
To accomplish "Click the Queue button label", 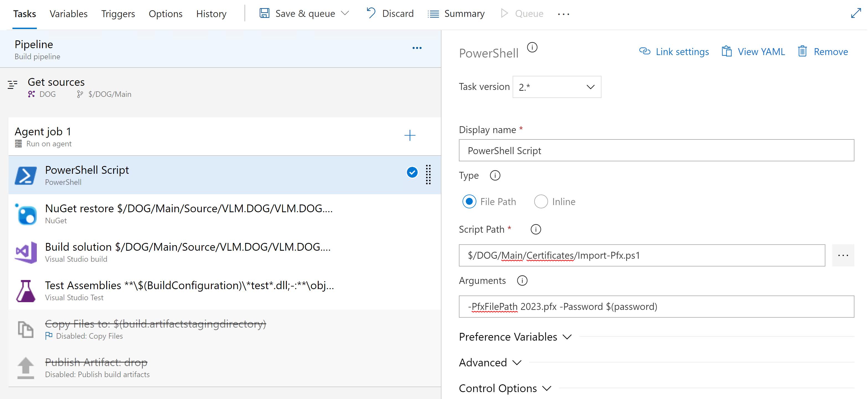I will point(529,14).
